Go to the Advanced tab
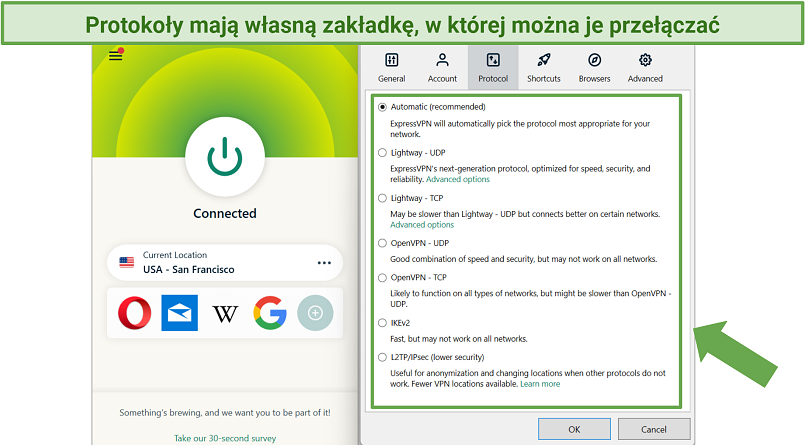Viewport: 806px width, 445px height. pos(645,68)
